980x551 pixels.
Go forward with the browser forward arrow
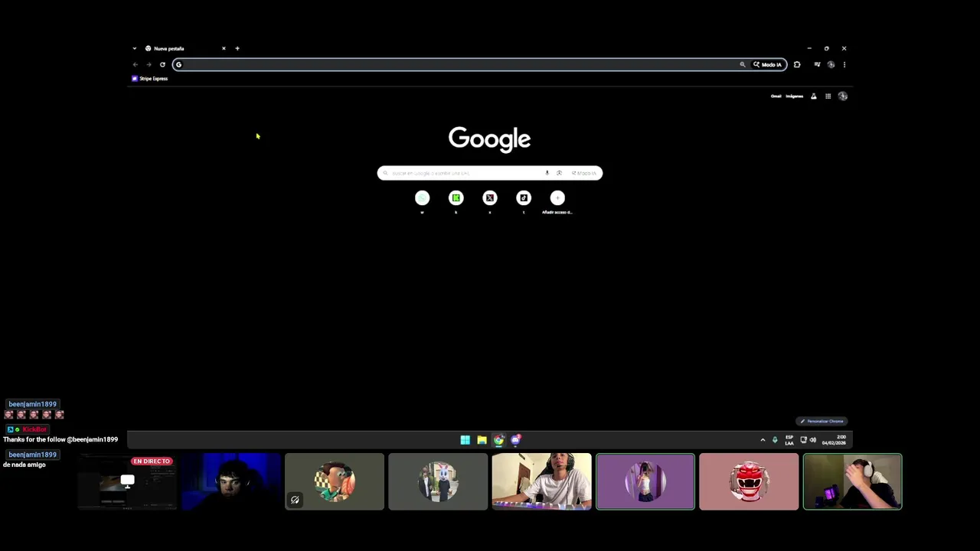pos(149,64)
